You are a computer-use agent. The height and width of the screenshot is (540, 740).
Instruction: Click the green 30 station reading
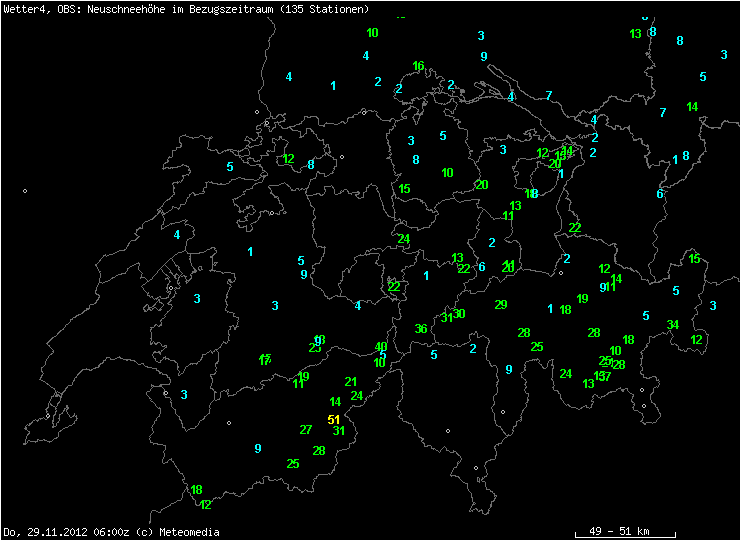459,314
